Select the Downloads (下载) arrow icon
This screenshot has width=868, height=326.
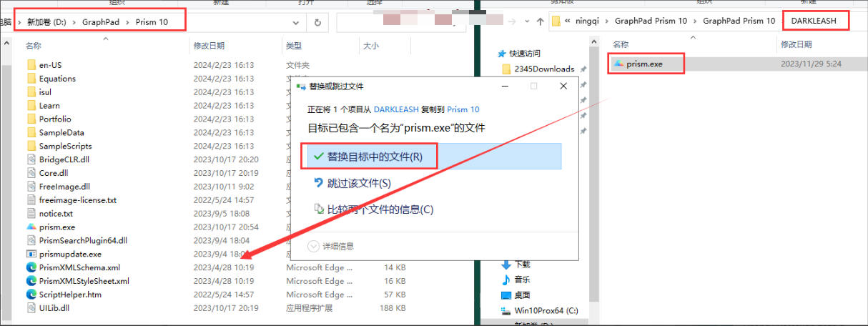(x=506, y=265)
